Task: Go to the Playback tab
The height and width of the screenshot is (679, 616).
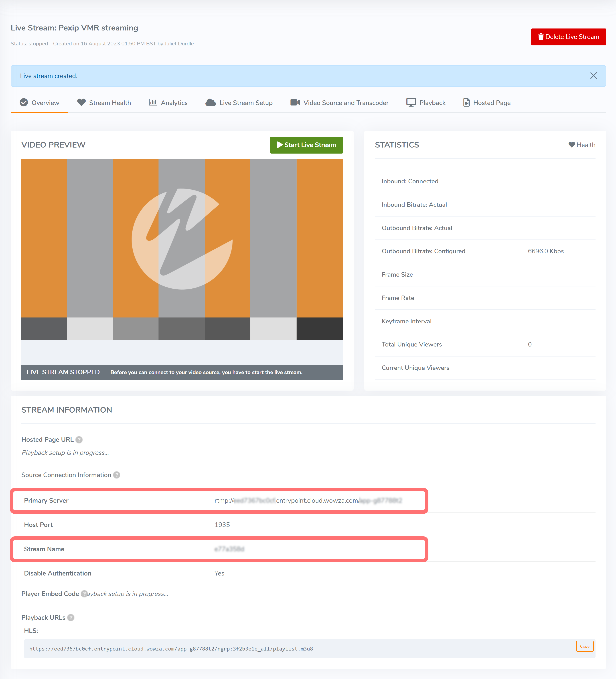Action: coord(432,103)
